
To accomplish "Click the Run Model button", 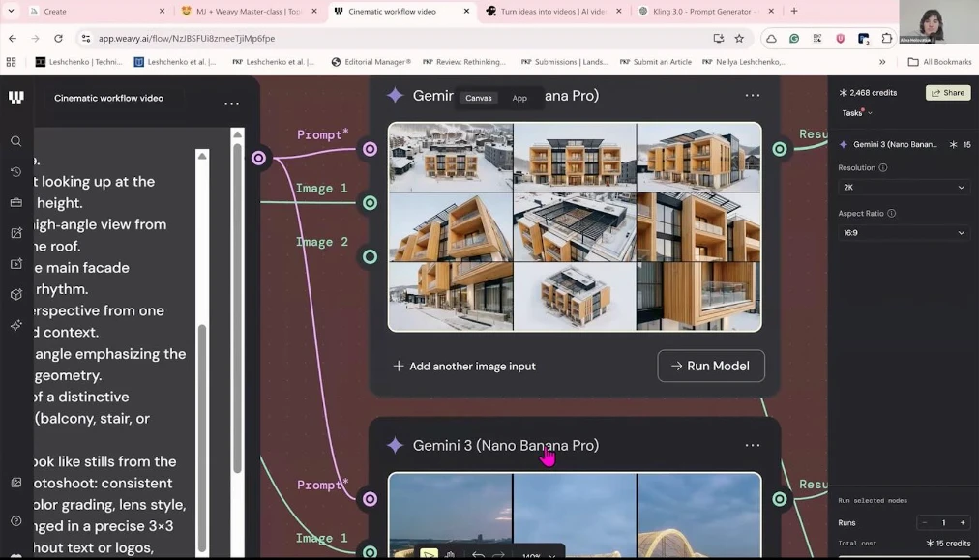I will (x=711, y=367).
